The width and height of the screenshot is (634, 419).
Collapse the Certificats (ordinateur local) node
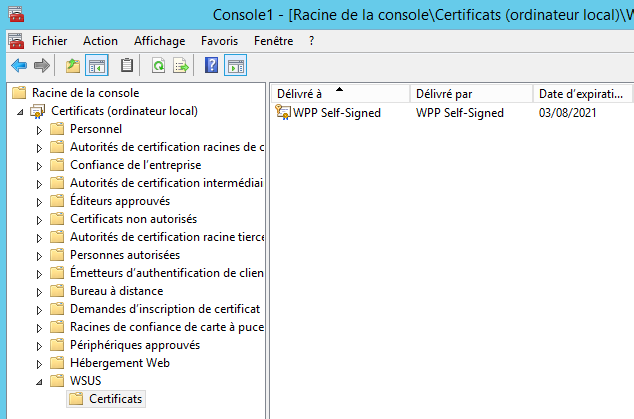click(20, 112)
